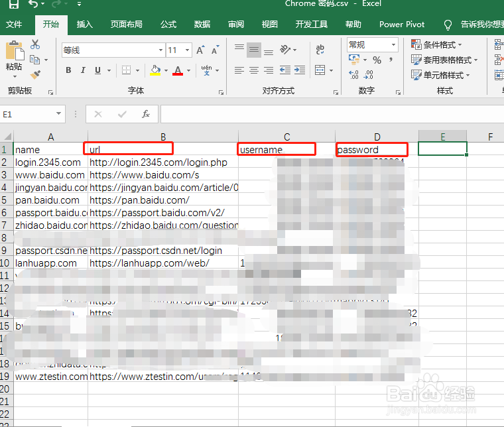Screen dimensions: 504x427
Task: Click the Borders icon
Action: click(126, 70)
